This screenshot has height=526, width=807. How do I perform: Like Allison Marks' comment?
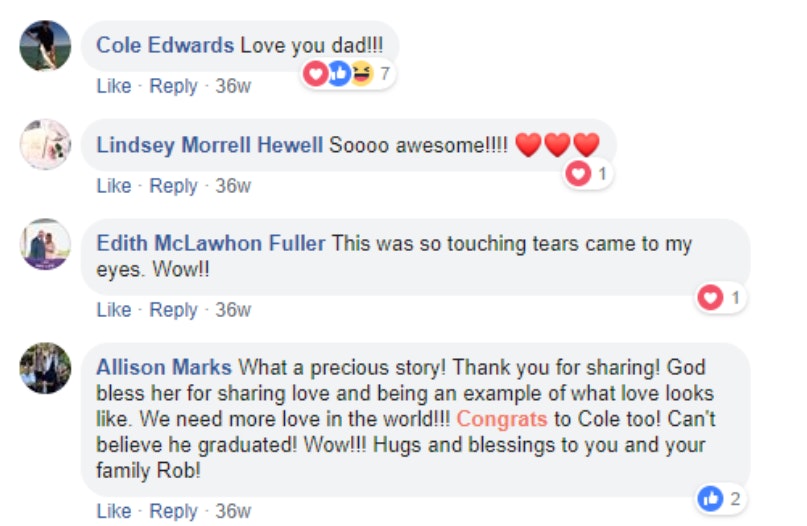114,511
